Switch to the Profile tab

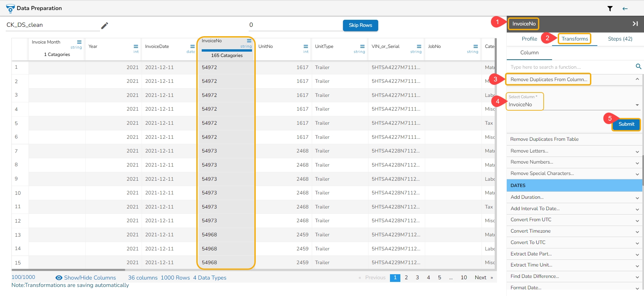(529, 39)
